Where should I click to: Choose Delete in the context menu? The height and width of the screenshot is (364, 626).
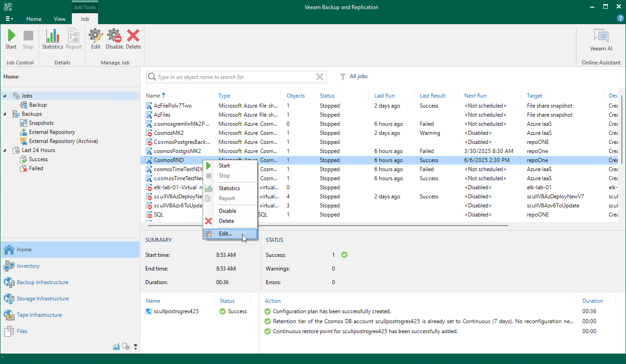[x=230, y=221]
